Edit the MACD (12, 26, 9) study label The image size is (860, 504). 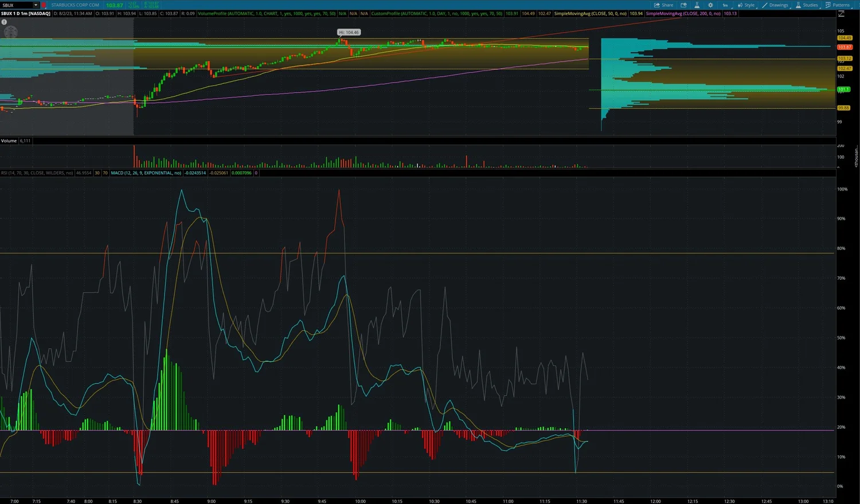(146, 173)
